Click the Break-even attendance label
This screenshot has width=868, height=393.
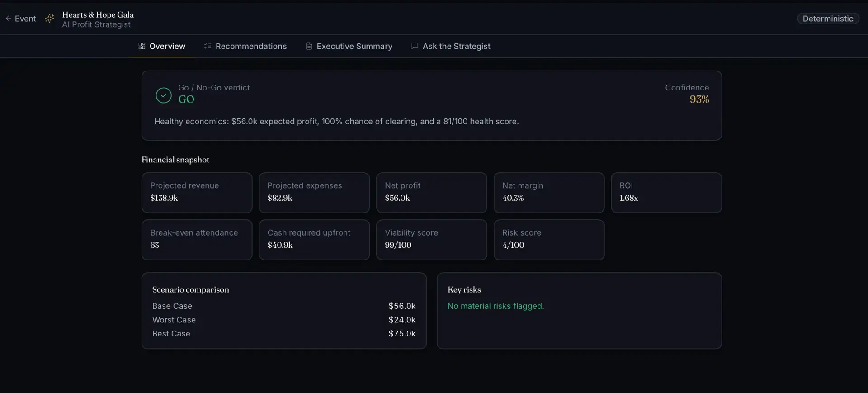click(194, 232)
